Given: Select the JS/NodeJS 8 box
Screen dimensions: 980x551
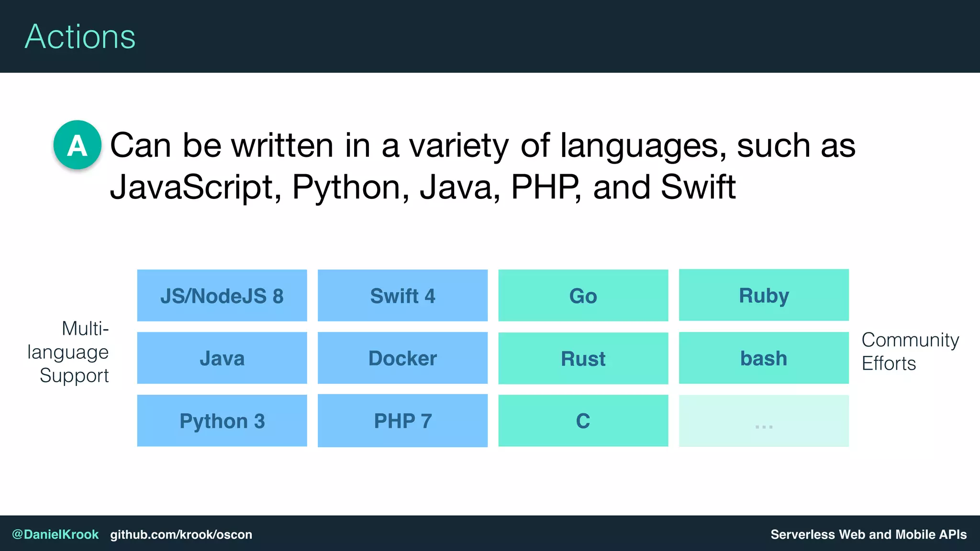Looking at the screenshot, I should click(x=222, y=296).
